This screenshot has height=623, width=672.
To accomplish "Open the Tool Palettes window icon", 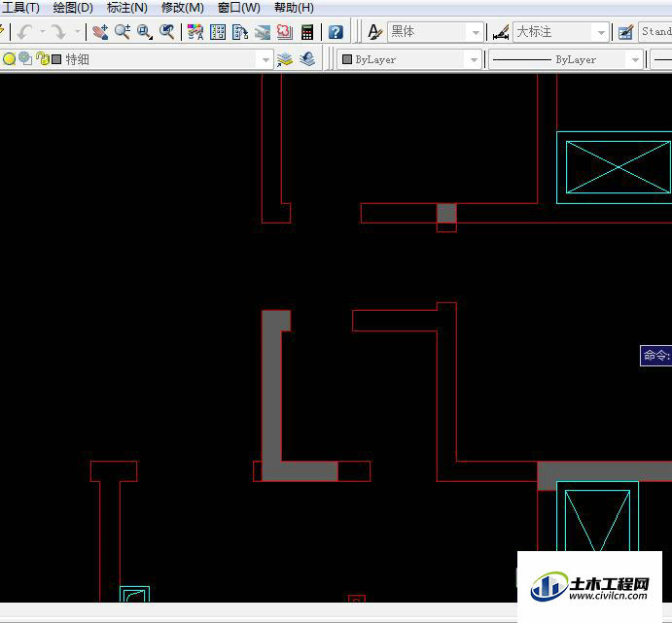I will 240,32.
